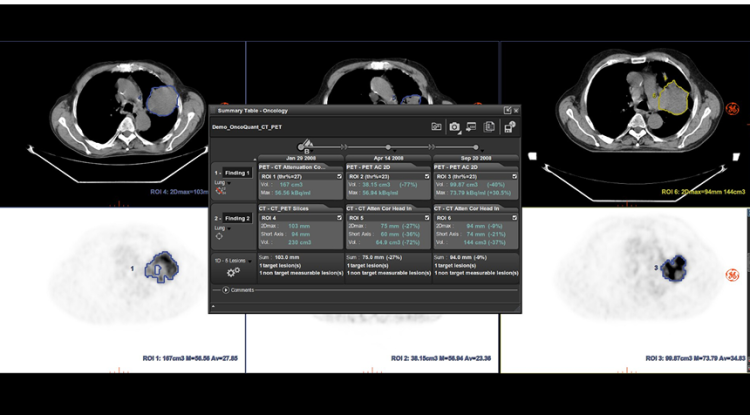
Task: Click the Sum 75.0 mm (-27%) text
Action: pyautogui.click(x=375, y=257)
